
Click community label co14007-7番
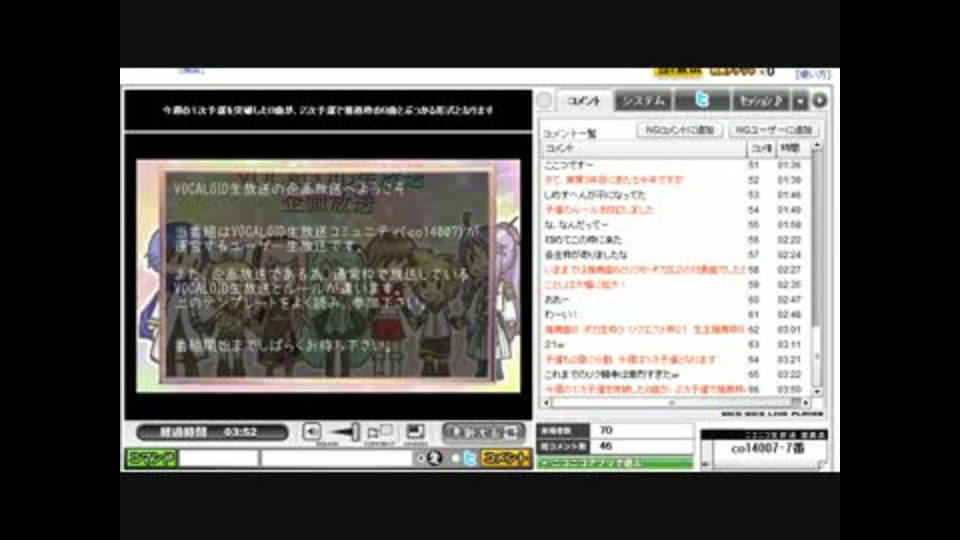tap(768, 449)
